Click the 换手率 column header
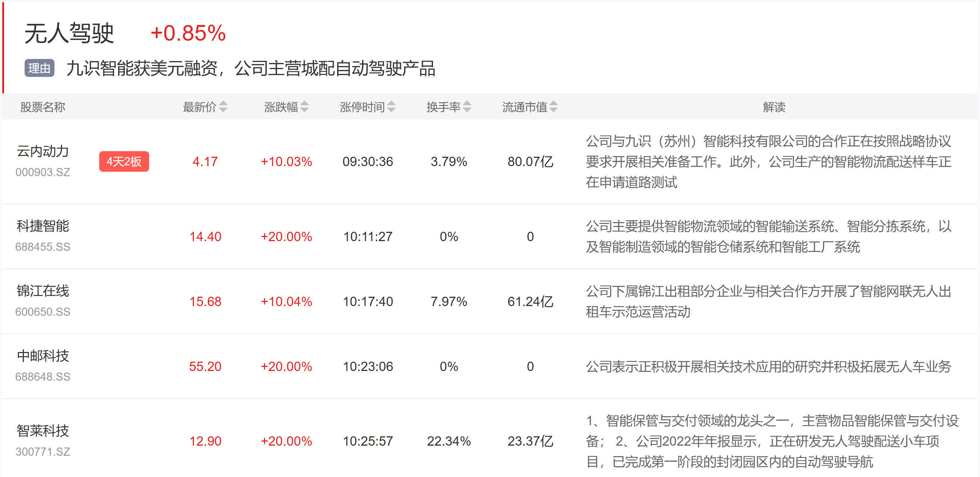Viewport: 980px width, 477px height. (x=443, y=107)
